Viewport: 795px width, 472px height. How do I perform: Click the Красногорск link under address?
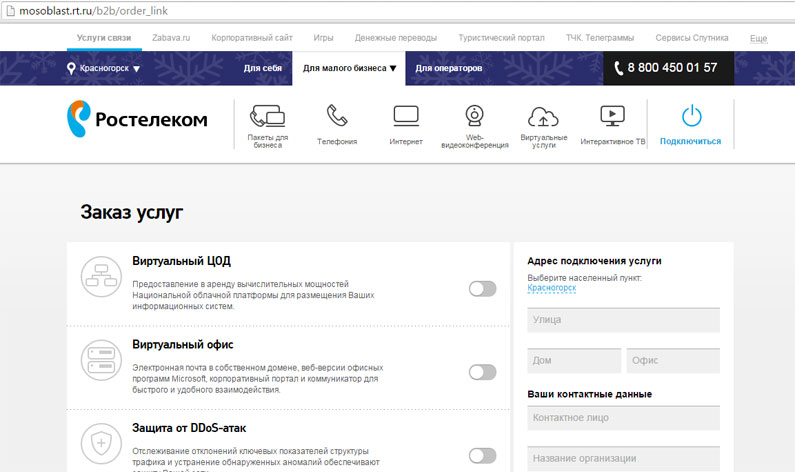[x=551, y=288]
